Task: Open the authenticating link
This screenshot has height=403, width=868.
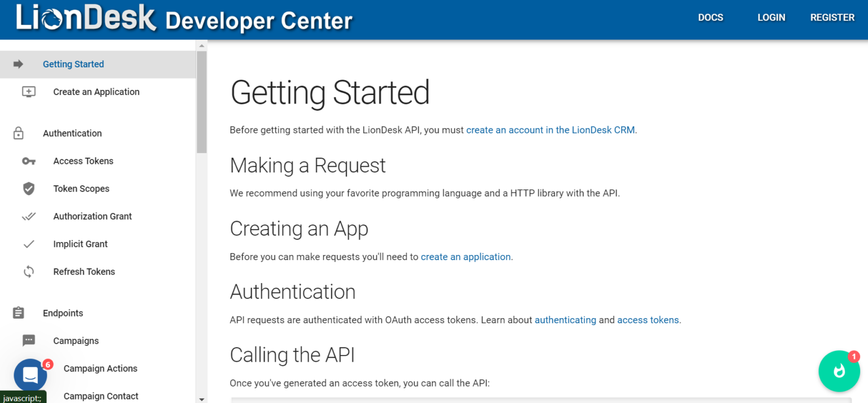Action: click(x=565, y=320)
